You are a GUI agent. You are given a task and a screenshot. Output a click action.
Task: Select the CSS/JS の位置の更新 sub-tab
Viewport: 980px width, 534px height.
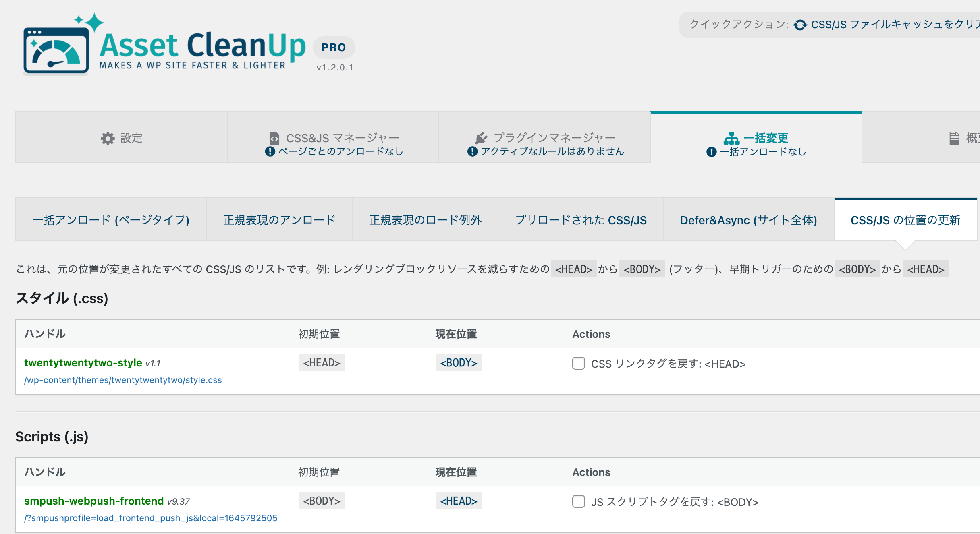point(905,220)
